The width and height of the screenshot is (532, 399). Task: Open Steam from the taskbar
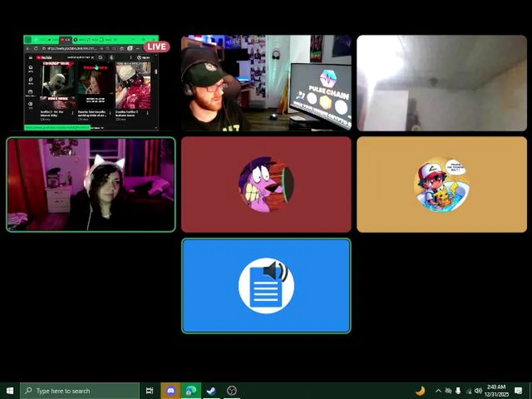(211, 391)
